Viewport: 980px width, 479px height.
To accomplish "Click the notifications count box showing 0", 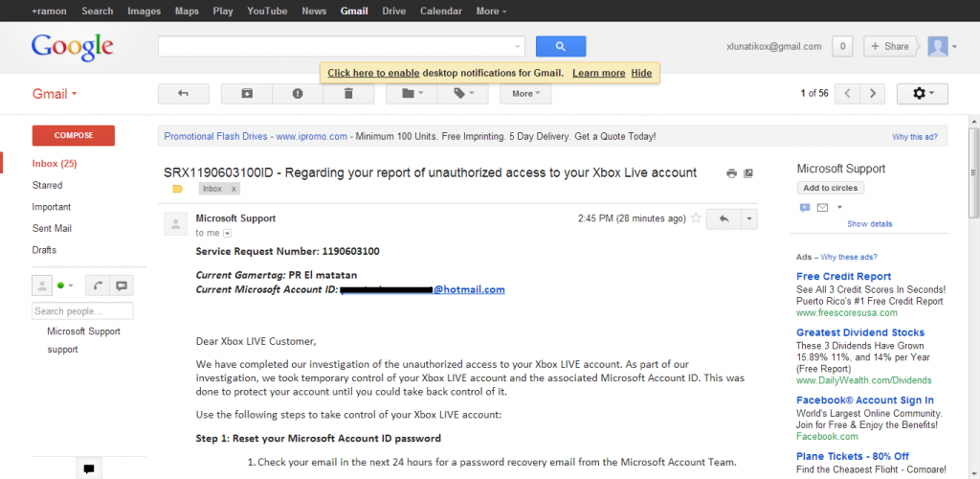I will [842, 46].
